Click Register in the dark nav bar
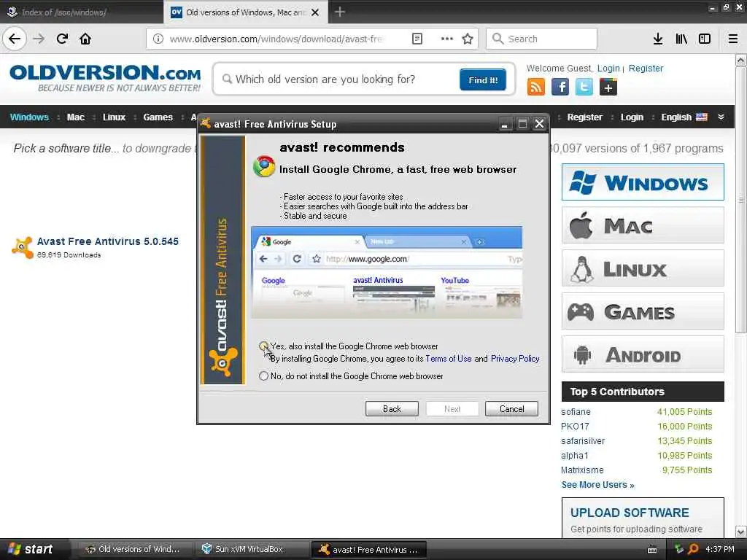This screenshot has height=560, width=747. 584,117
